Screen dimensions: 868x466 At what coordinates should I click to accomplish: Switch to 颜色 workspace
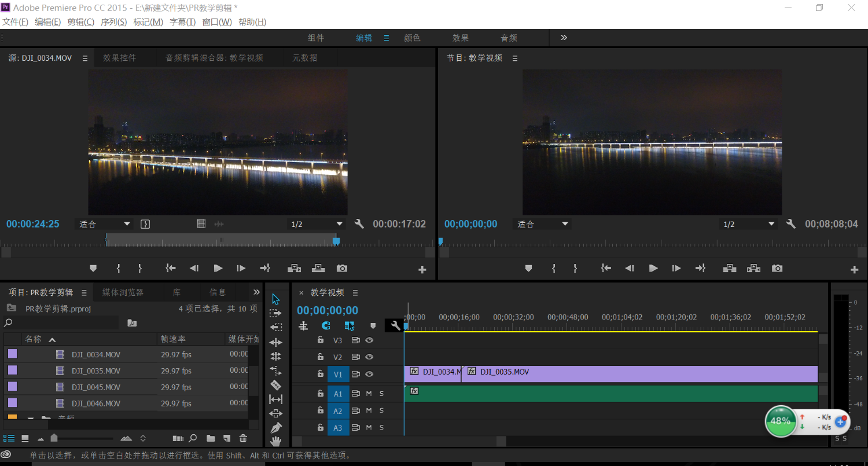(x=412, y=38)
